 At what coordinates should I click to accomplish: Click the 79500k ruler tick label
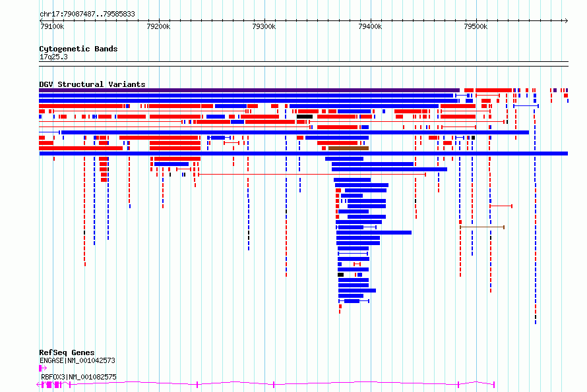point(476,26)
